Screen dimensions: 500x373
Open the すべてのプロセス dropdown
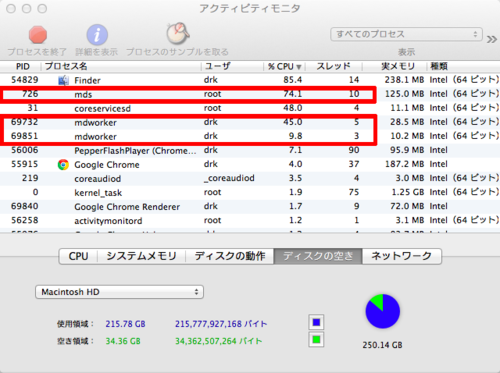click(x=406, y=34)
